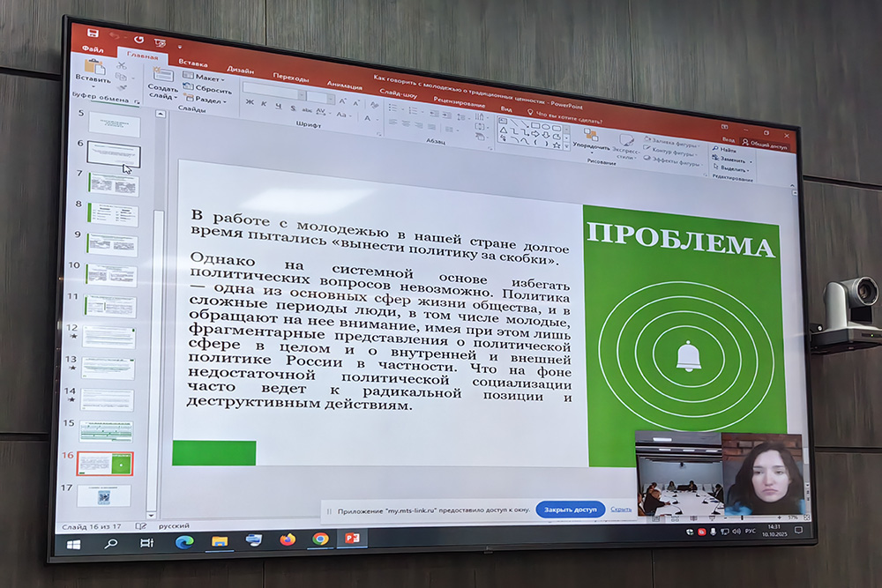The width and height of the screenshot is (882, 588).
Task: Click the ПРОБЛЕМА heading on slide
Action: tap(680, 240)
